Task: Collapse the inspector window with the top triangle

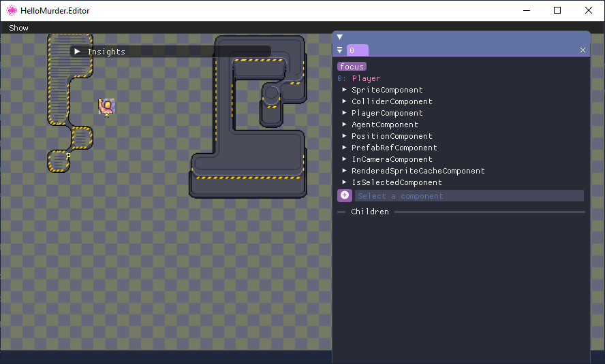Action: 339,37
